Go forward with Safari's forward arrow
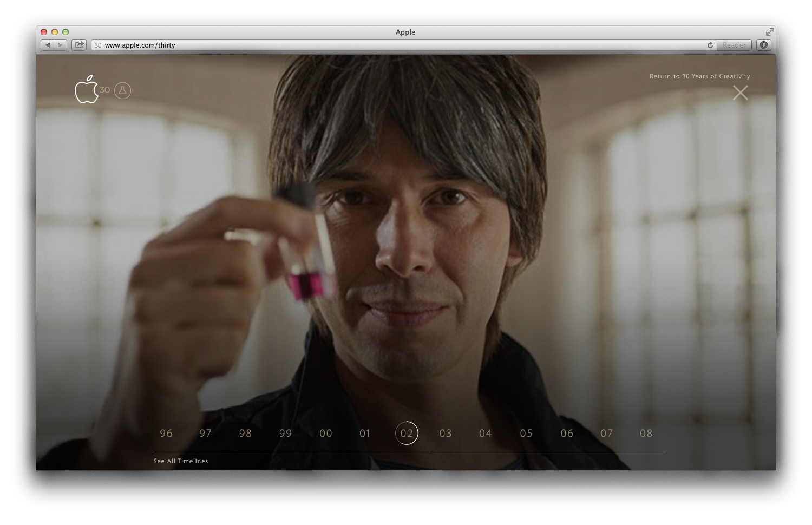Image resolution: width=812 pixels, height=525 pixels. 61,45
